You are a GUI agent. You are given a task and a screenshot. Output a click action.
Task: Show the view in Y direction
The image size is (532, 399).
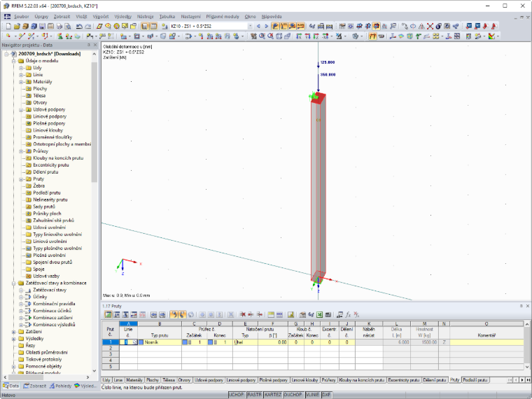307,36
